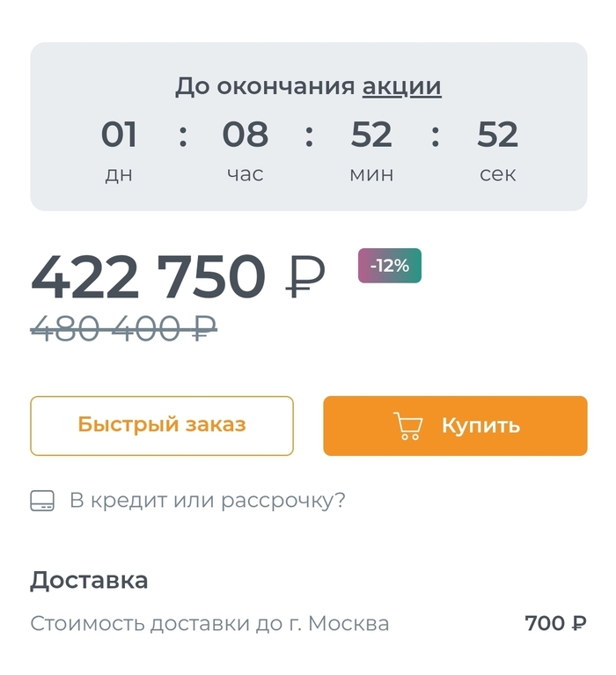This screenshot has height=675, width=616.
Task: Click the Стоимость доставки до г. Москва text
Action: click(x=209, y=624)
